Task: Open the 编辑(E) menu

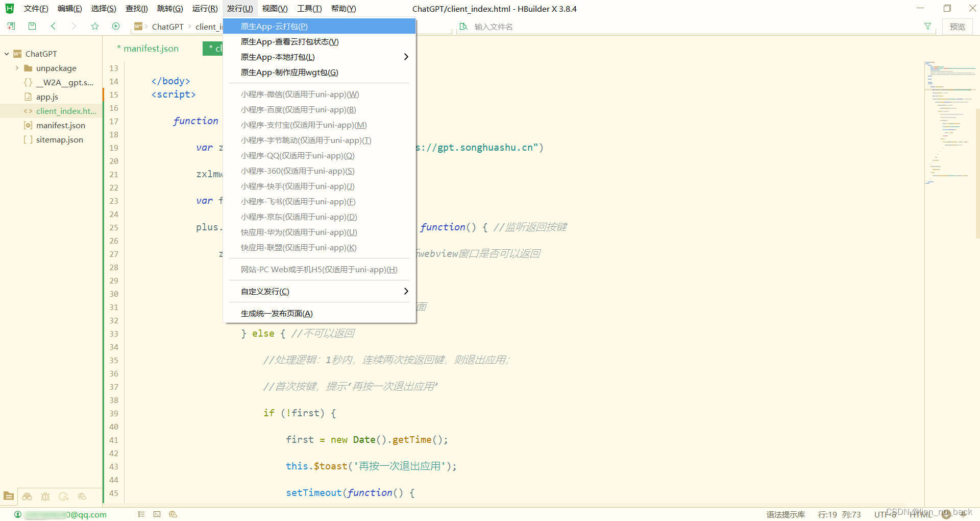Action: (69, 9)
